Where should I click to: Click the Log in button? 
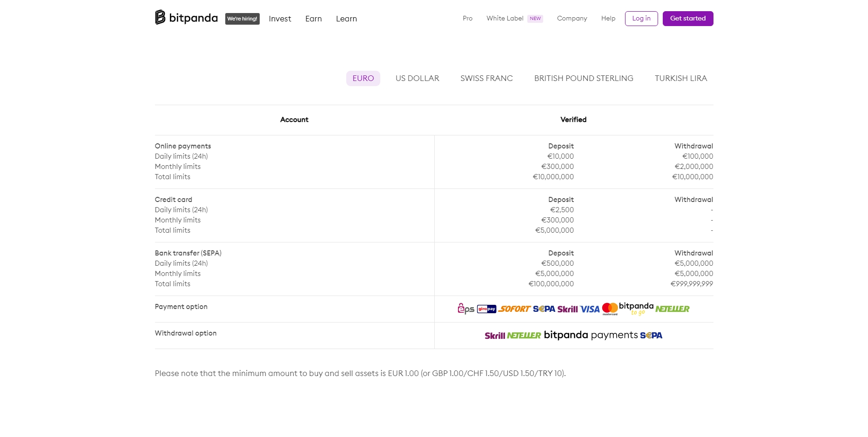click(641, 19)
